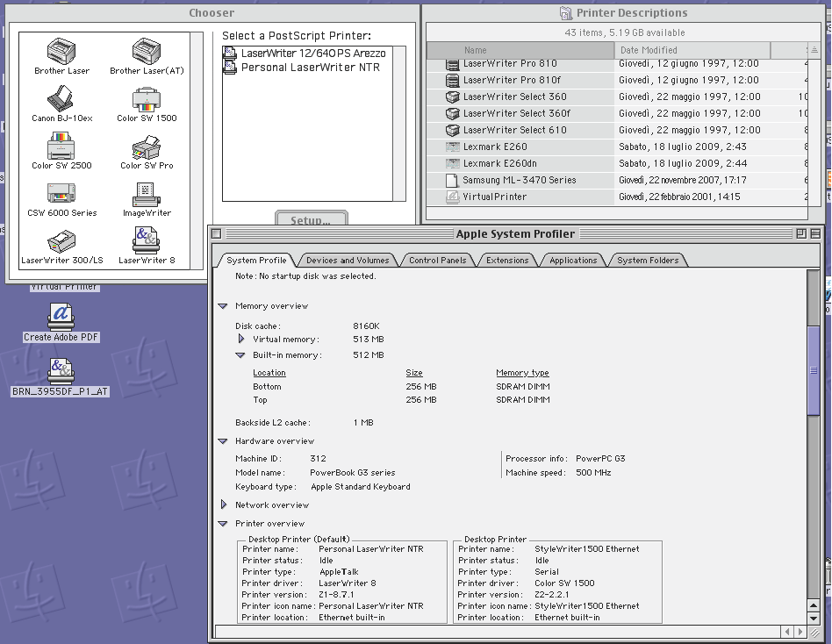Click the LaserWriter Pro 810f file icon
The width and height of the screenshot is (832, 644).
coord(452,80)
